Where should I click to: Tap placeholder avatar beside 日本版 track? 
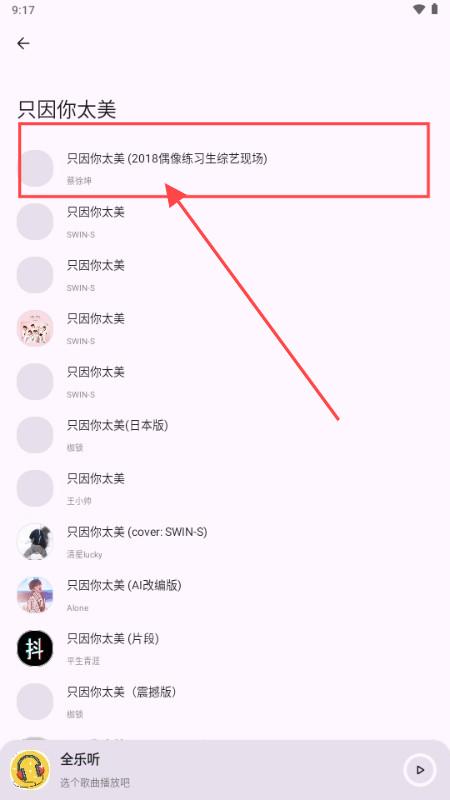[35, 435]
